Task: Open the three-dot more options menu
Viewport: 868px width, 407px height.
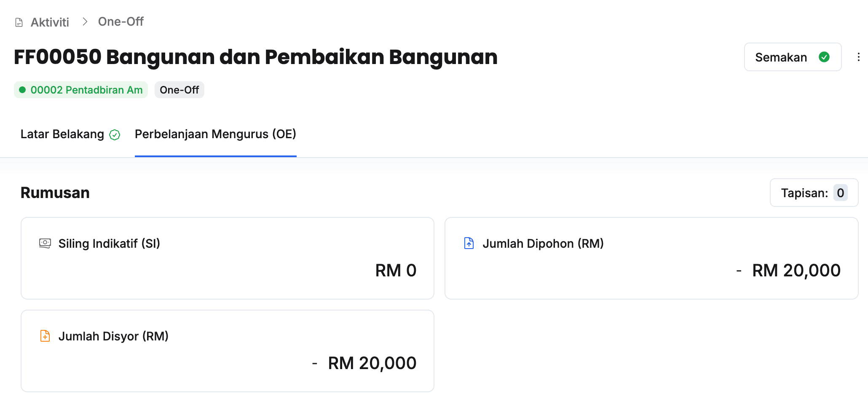Action: (x=858, y=57)
